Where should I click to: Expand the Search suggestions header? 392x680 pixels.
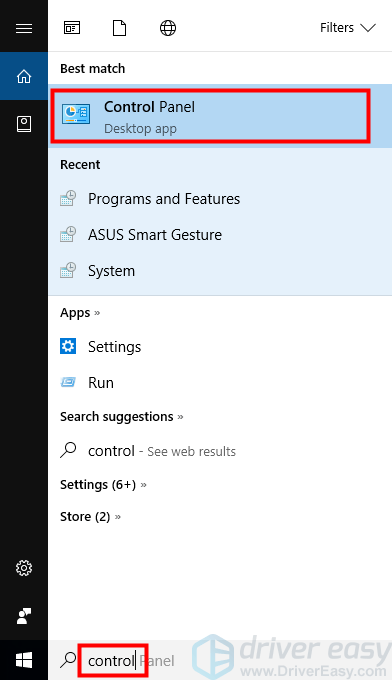click(x=121, y=417)
